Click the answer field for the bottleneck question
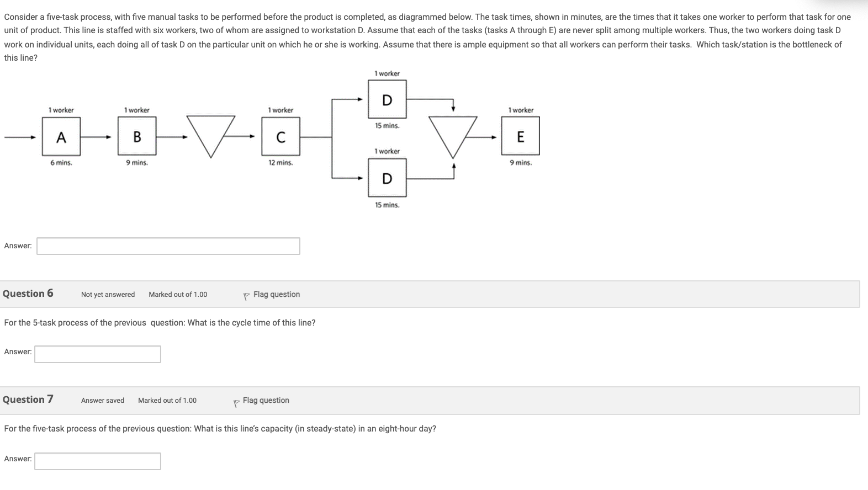This screenshot has height=490, width=868. [167, 246]
